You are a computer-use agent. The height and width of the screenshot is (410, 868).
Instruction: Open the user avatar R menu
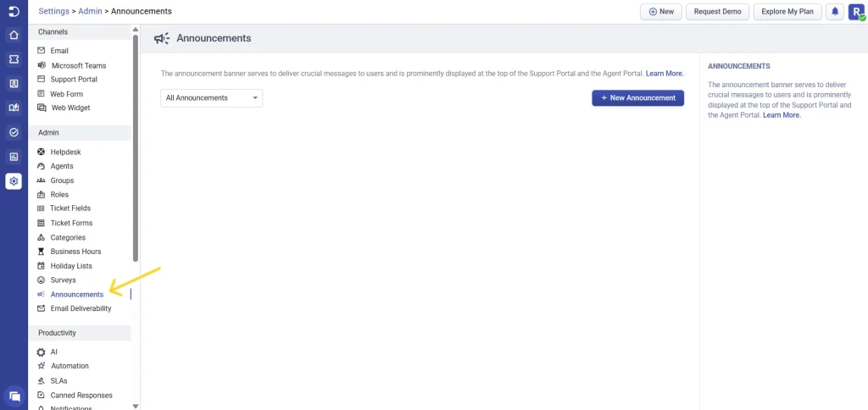(856, 12)
